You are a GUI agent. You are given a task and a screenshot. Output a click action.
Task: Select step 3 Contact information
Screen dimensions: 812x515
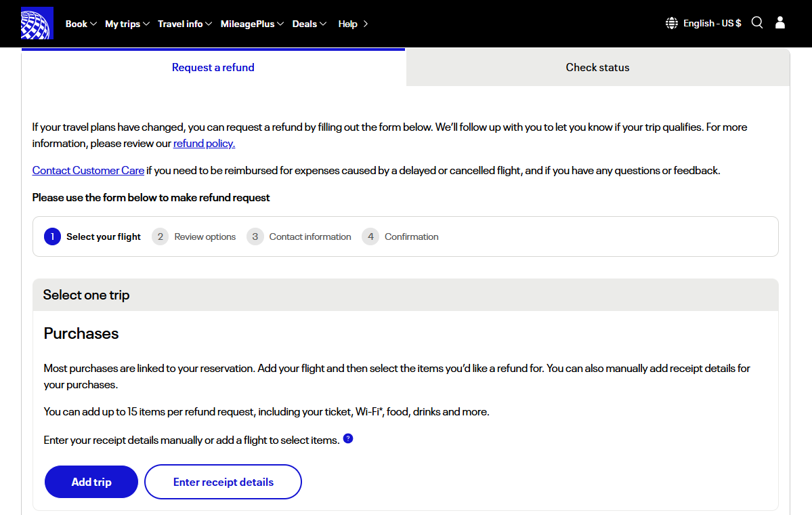[299, 236]
